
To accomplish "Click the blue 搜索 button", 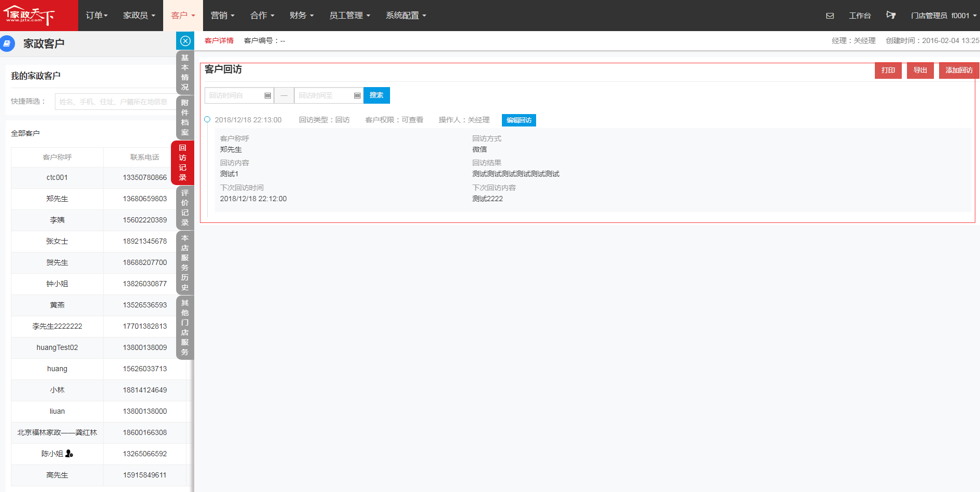I will [377, 95].
